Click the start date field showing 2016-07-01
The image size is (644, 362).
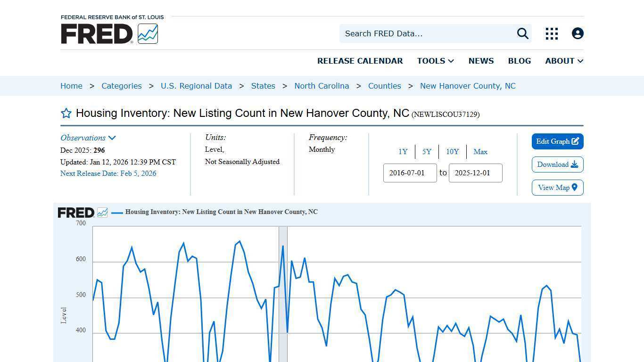(x=410, y=173)
